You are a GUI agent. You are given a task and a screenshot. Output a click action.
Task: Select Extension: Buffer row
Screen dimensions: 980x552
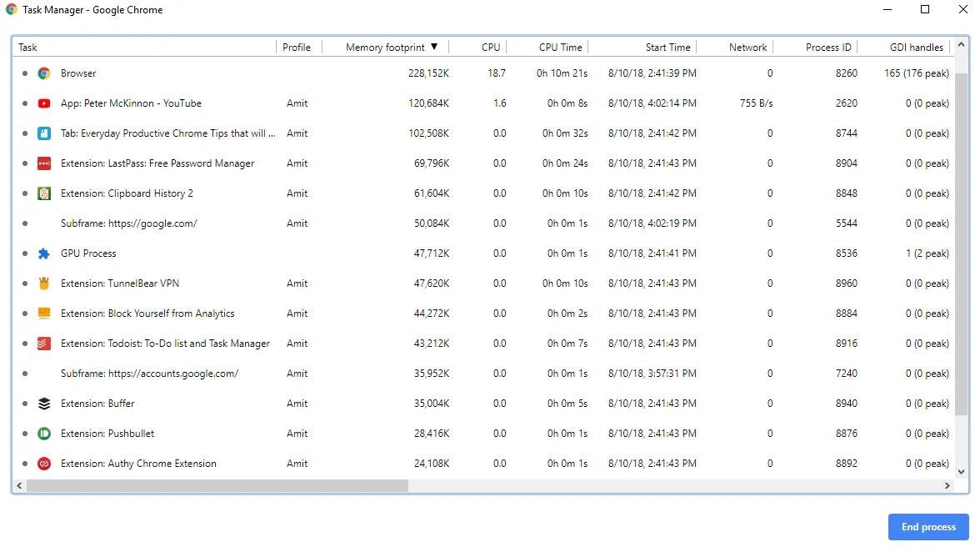(x=483, y=404)
